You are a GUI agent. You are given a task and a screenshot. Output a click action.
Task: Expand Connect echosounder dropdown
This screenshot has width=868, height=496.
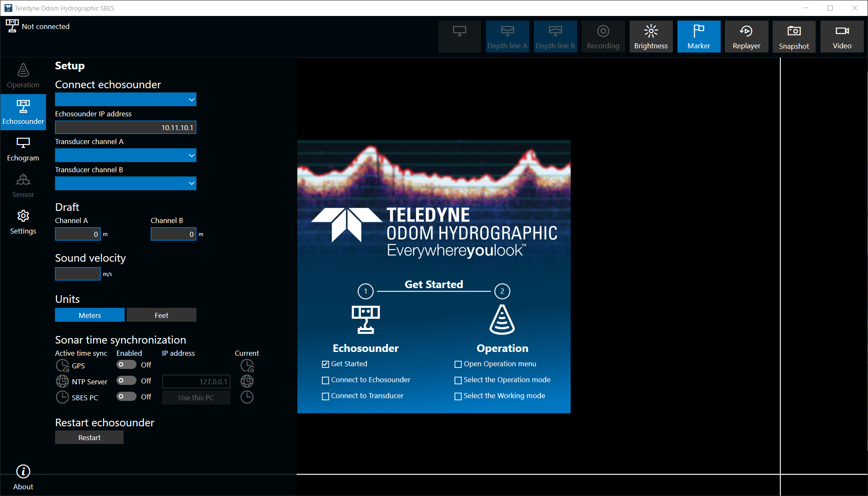tap(125, 100)
